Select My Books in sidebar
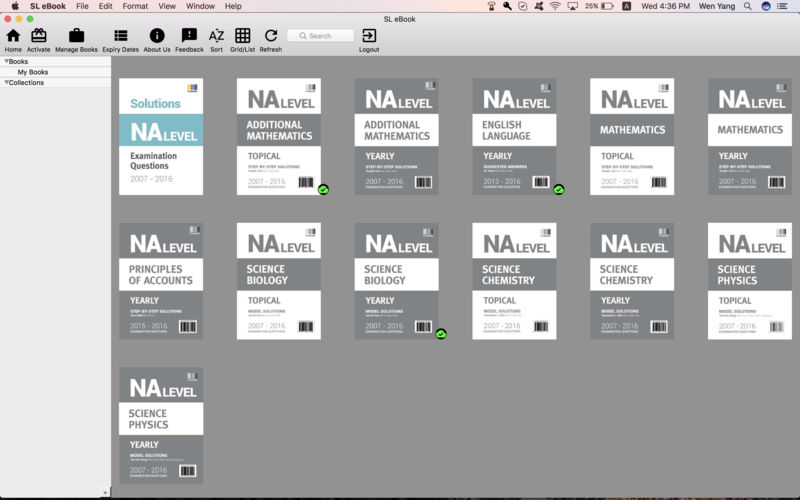The height and width of the screenshot is (500, 800). coord(33,72)
